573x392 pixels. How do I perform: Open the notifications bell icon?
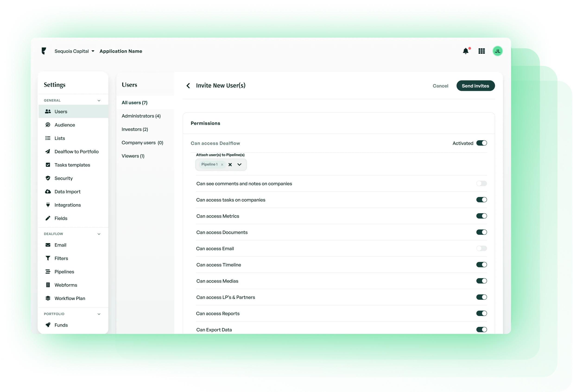point(466,51)
